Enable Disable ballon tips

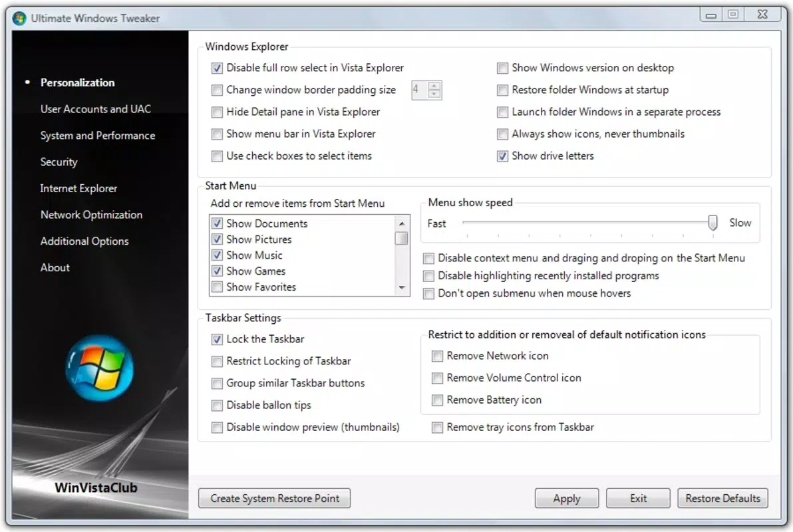point(217,406)
